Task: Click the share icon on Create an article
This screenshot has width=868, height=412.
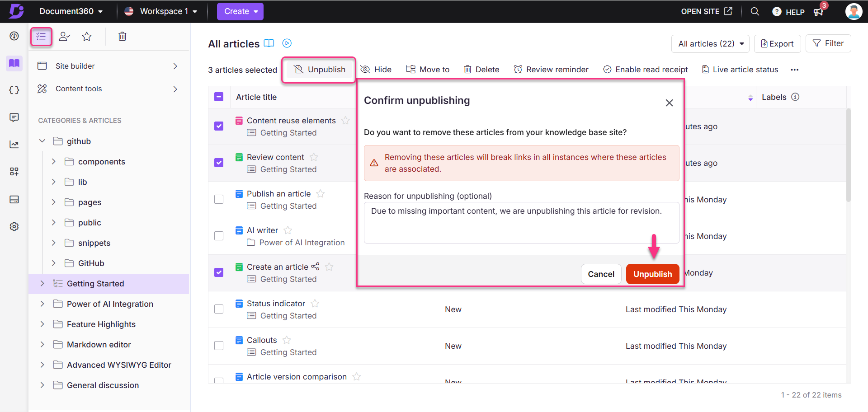Action: click(x=315, y=267)
